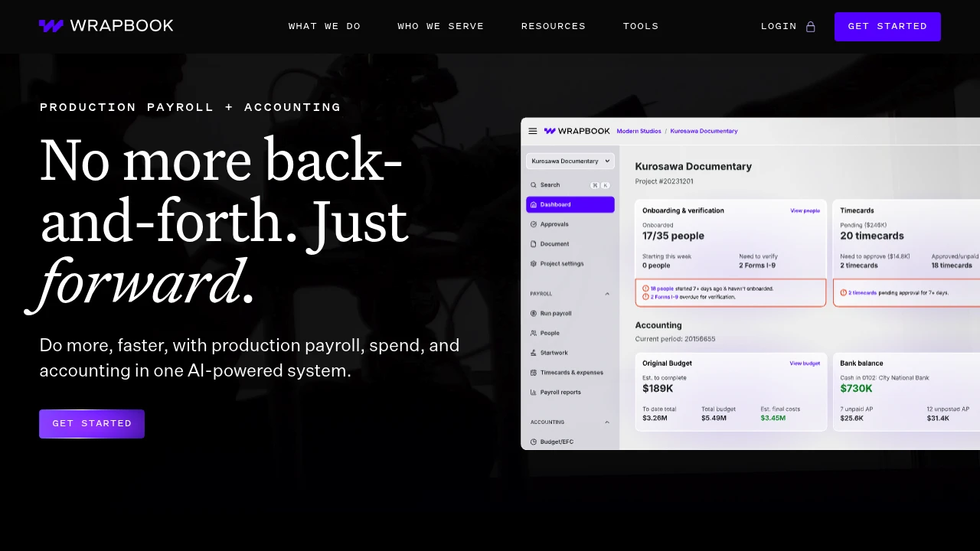The image size is (980, 551).
Task: Click Kurosawa Documentary breadcrumb link
Action: click(x=704, y=131)
